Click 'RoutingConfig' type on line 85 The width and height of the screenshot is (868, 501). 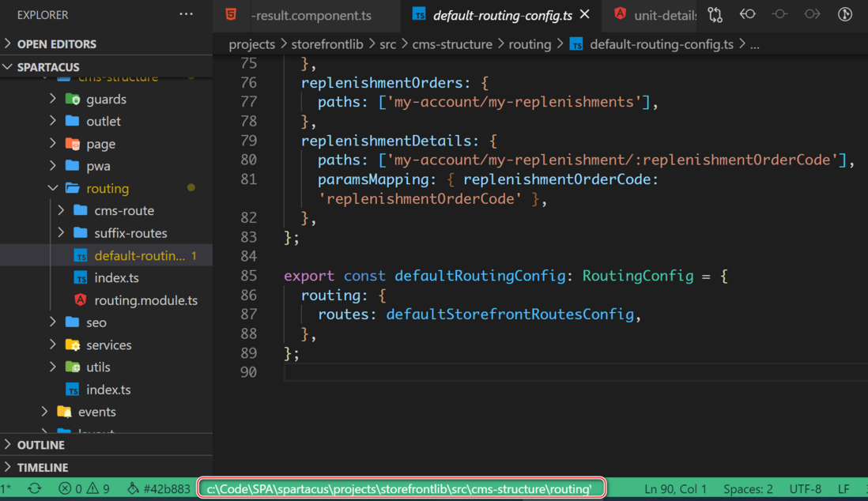pos(638,276)
